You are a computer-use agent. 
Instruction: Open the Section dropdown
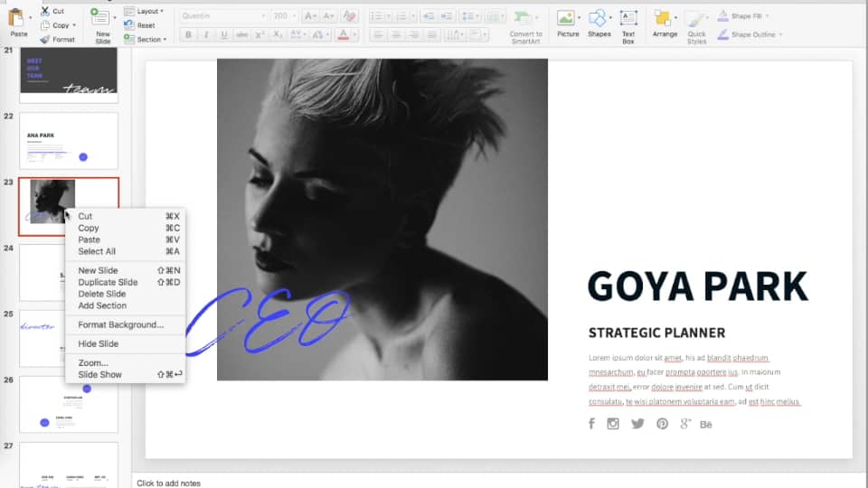click(145, 39)
